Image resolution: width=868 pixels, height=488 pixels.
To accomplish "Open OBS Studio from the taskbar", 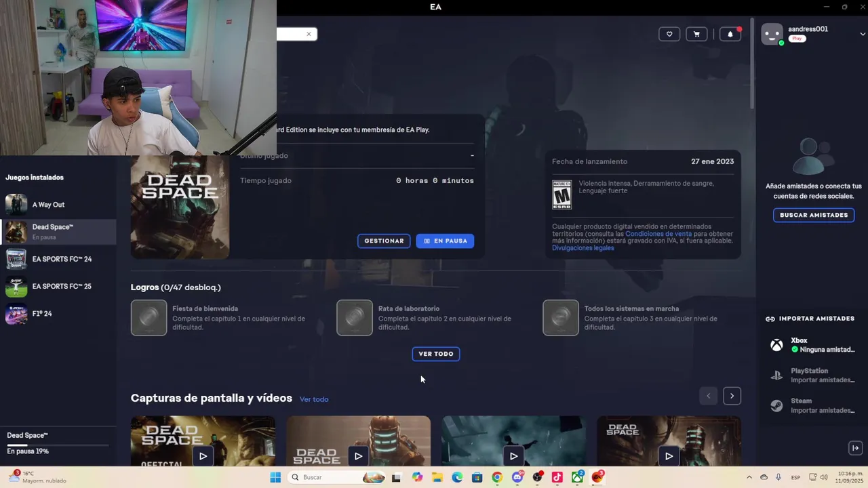I will (537, 477).
